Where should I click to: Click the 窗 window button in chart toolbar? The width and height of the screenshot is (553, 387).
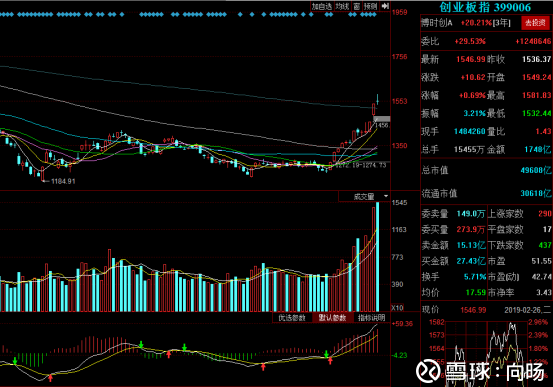coord(357,6)
